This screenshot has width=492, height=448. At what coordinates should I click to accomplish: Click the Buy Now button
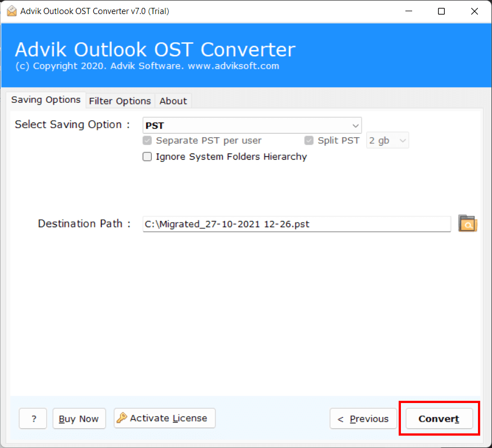[79, 419]
